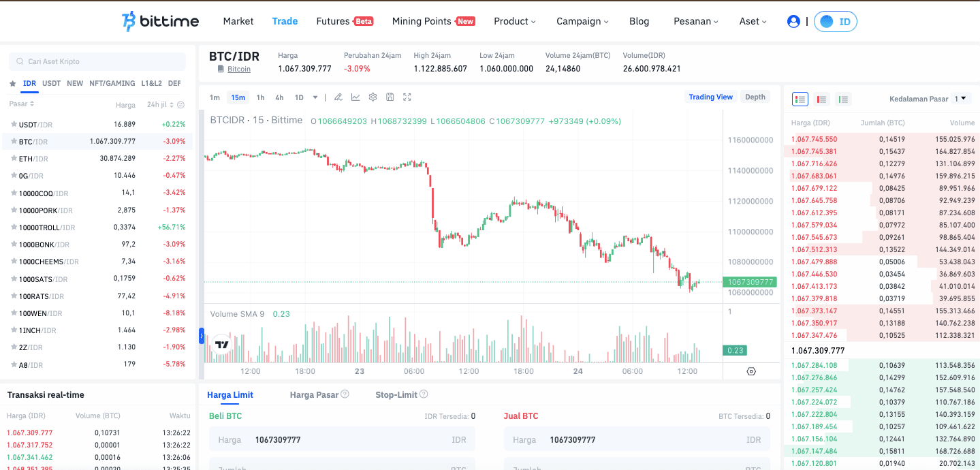Save the chart layout using save icon

(x=390, y=97)
